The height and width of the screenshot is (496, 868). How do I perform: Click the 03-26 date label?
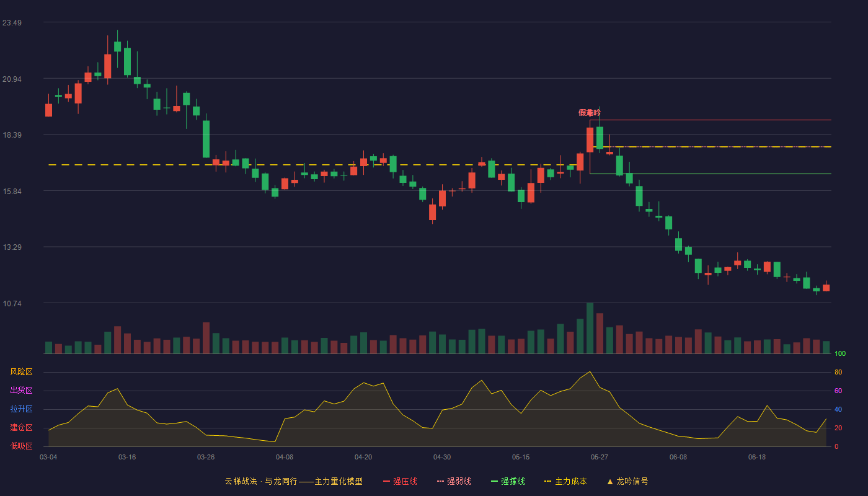coord(206,457)
